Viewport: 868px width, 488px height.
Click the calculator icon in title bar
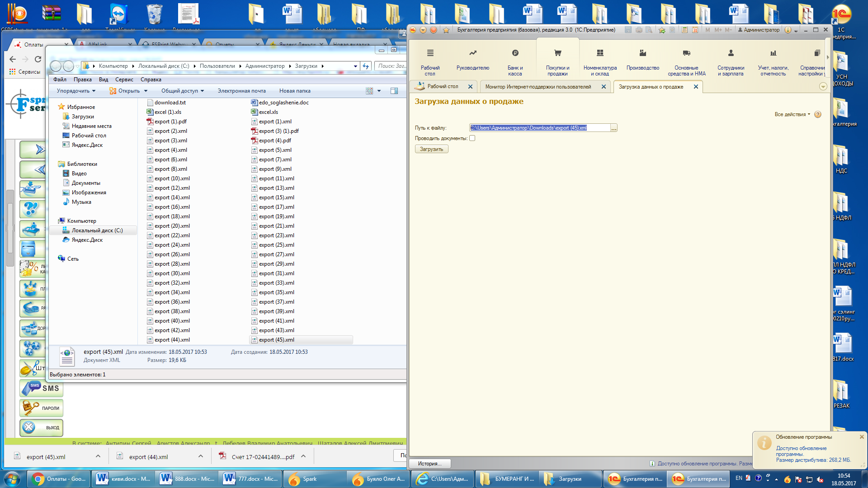(x=684, y=30)
